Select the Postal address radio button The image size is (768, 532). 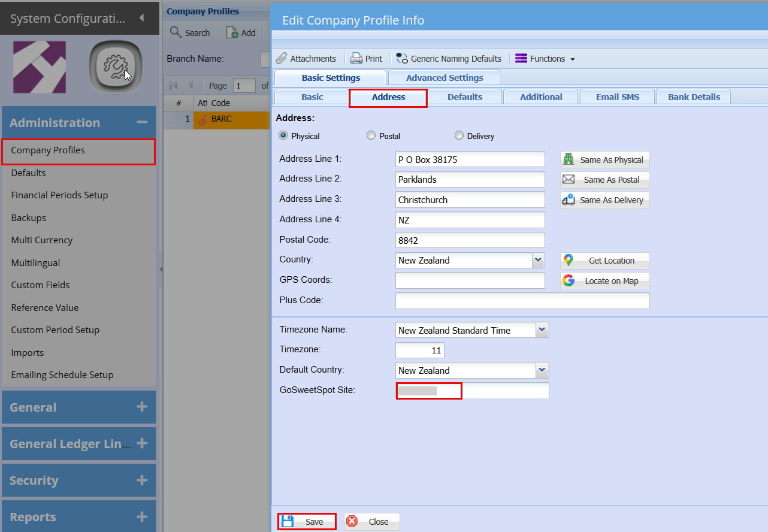[371, 136]
